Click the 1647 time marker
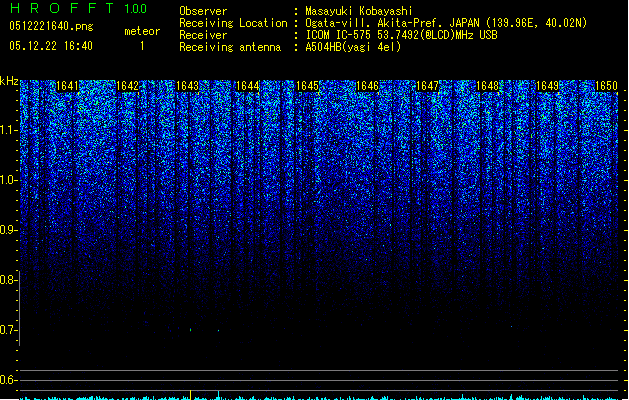This screenshot has height=400, width=629. click(x=428, y=85)
